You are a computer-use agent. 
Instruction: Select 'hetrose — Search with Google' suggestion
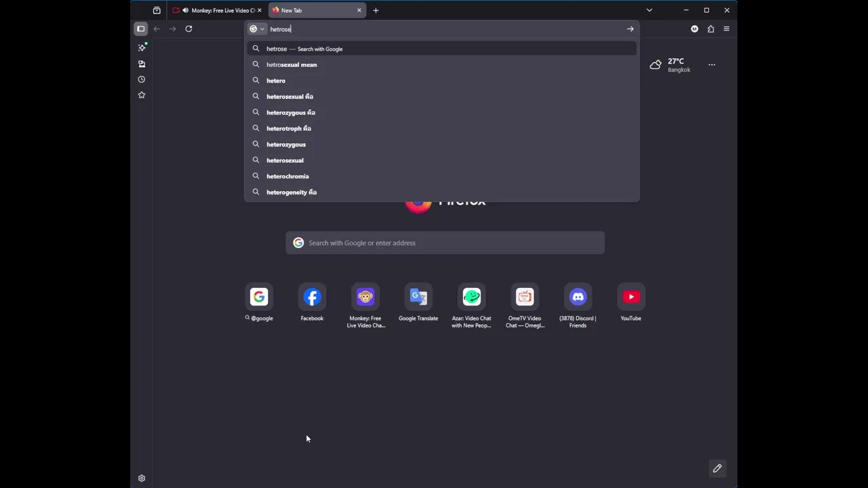click(441, 49)
